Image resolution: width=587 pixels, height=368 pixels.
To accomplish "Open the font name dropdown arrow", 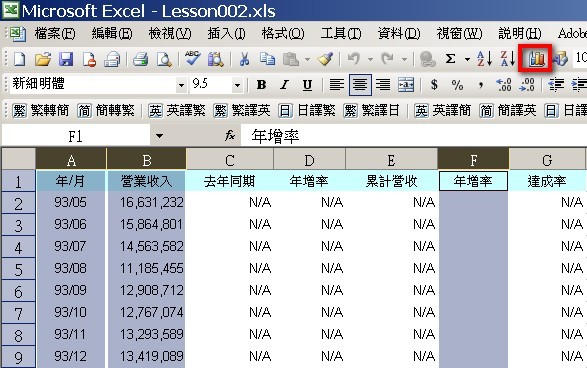I will [181, 85].
